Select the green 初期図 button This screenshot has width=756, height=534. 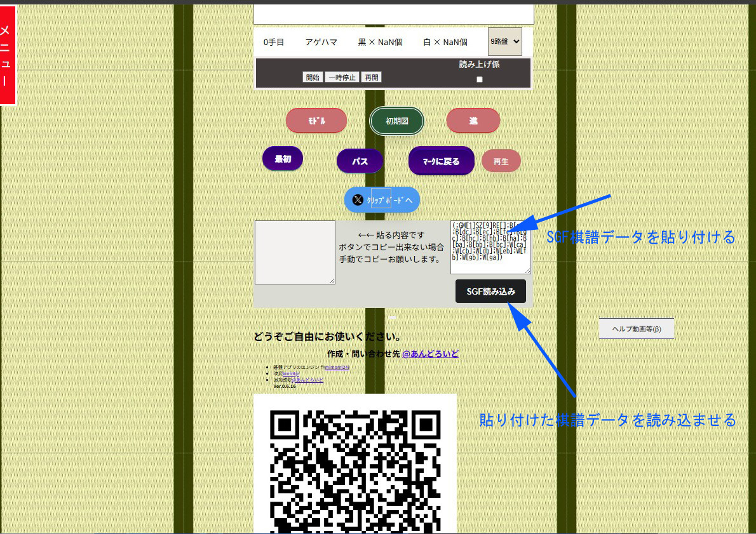pyautogui.click(x=397, y=121)
